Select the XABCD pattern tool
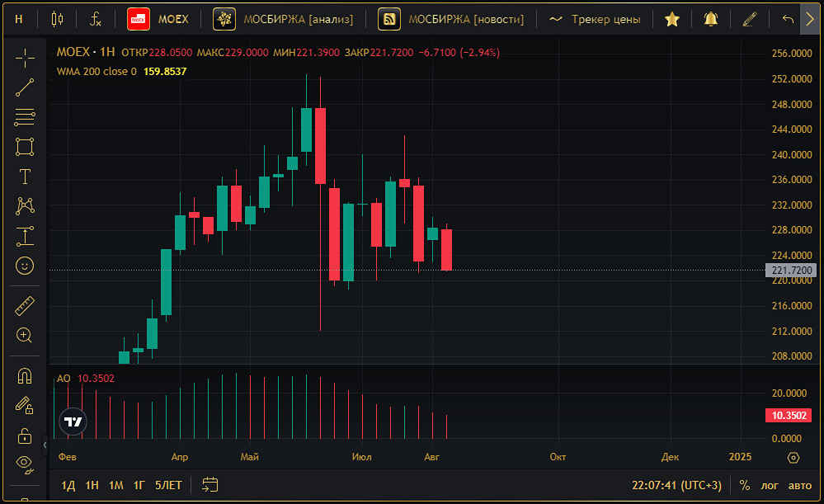The image size is (824, 504). pyautogui.click(x=25, y=206)
